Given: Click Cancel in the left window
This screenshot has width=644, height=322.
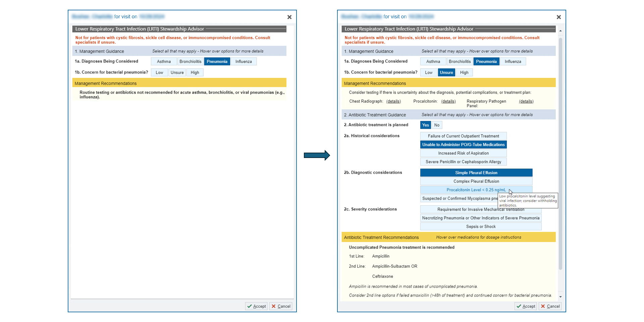Looking at the screenshot, I should click(x=281, y=306).
